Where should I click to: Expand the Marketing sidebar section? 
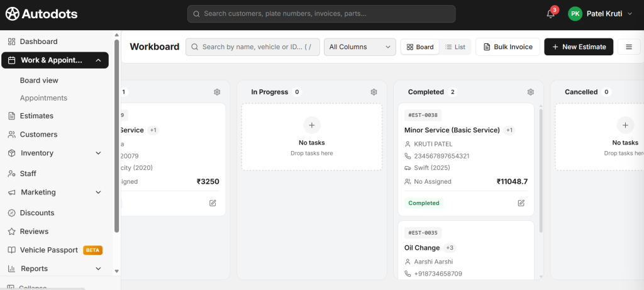pyautogui.click(x=98, y=192)
